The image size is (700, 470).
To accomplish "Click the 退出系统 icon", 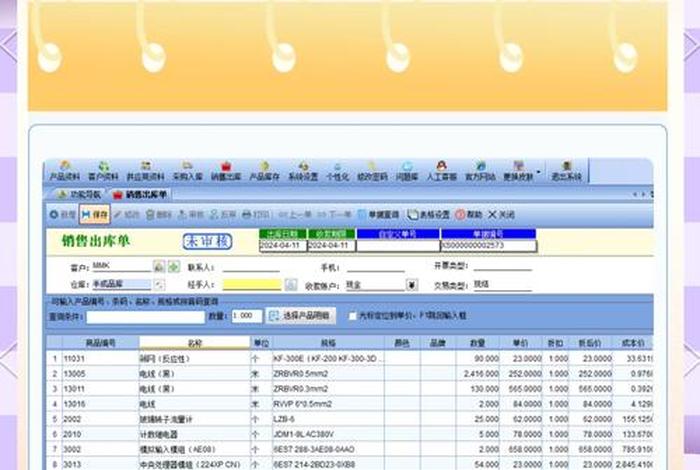I will tap(567, 170).
